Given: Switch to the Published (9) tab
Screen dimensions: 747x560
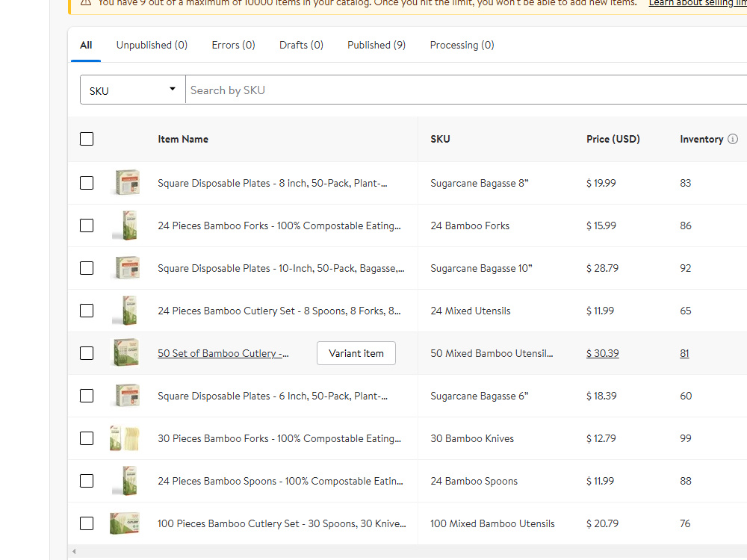Looking at the screenshot, I should pyautogui.click(x=376, y=46).
